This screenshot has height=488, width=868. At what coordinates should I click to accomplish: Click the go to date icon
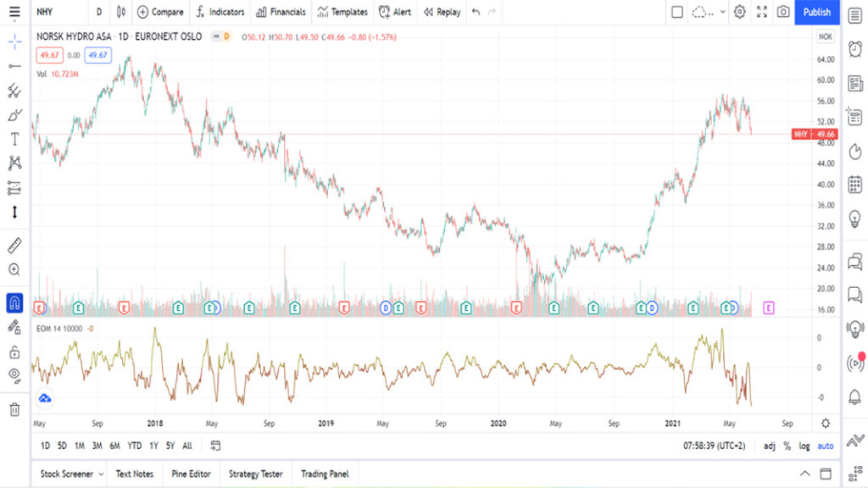tap(215, 446)
